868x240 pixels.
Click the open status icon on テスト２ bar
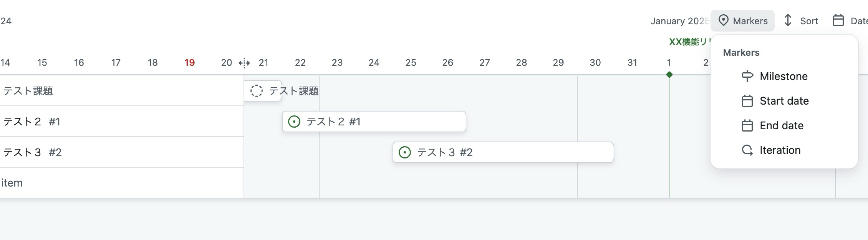tap(294, 122)
